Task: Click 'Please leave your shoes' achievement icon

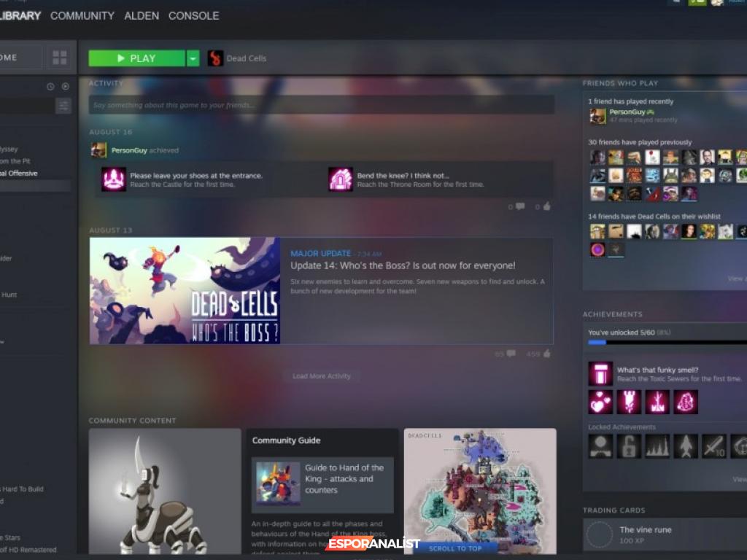Action: point(114,179)
